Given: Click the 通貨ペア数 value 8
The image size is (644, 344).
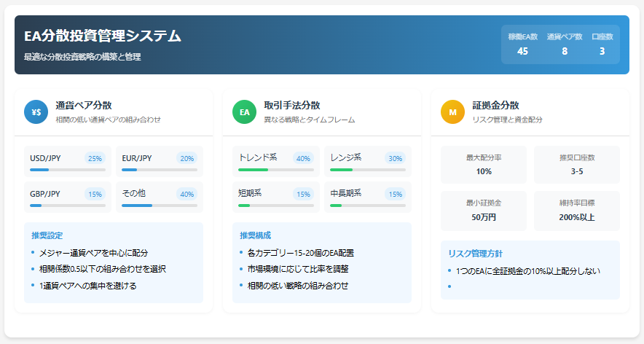Looking at the screenshot, I should [x=565, y=51].
